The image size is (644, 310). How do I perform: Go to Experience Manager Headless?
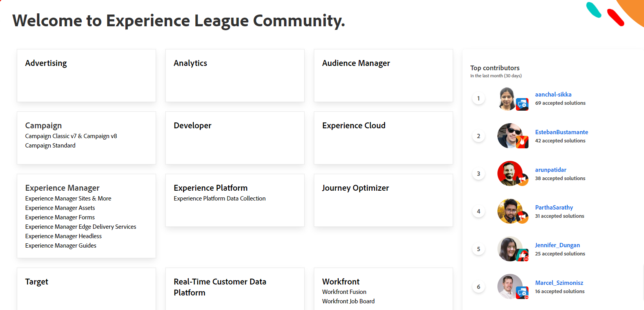click(x=63, y=236)
